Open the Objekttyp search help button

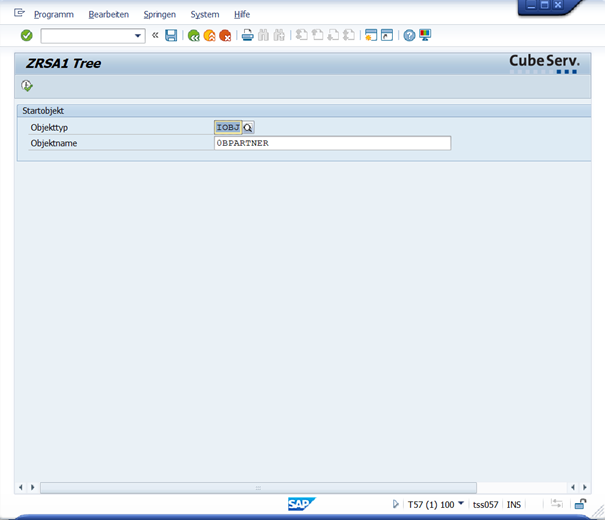(x=248, y=127)
